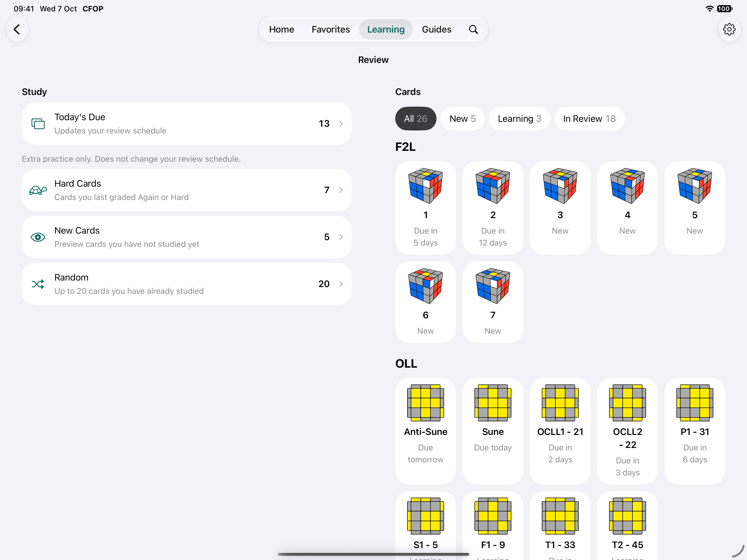Expand Today's Due row chevron
The height and width of the screenshot is (560, 747).
pyautogui.click(x=341, y=123)
